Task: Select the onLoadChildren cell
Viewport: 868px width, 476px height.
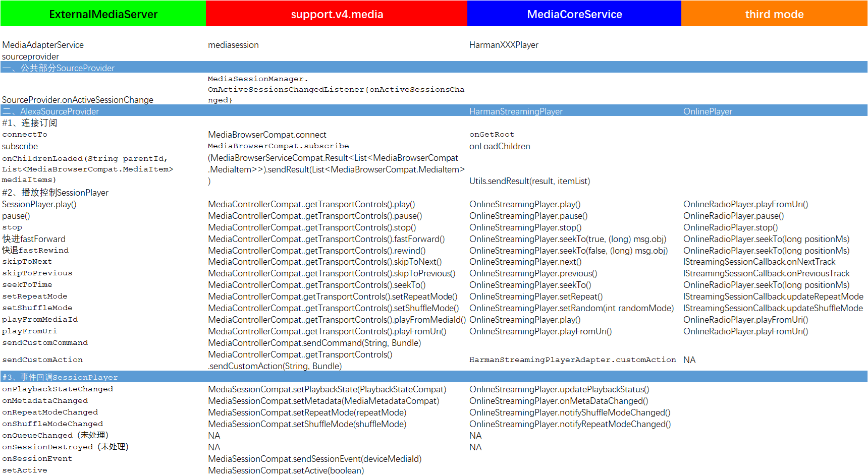Action: (500, 146)
